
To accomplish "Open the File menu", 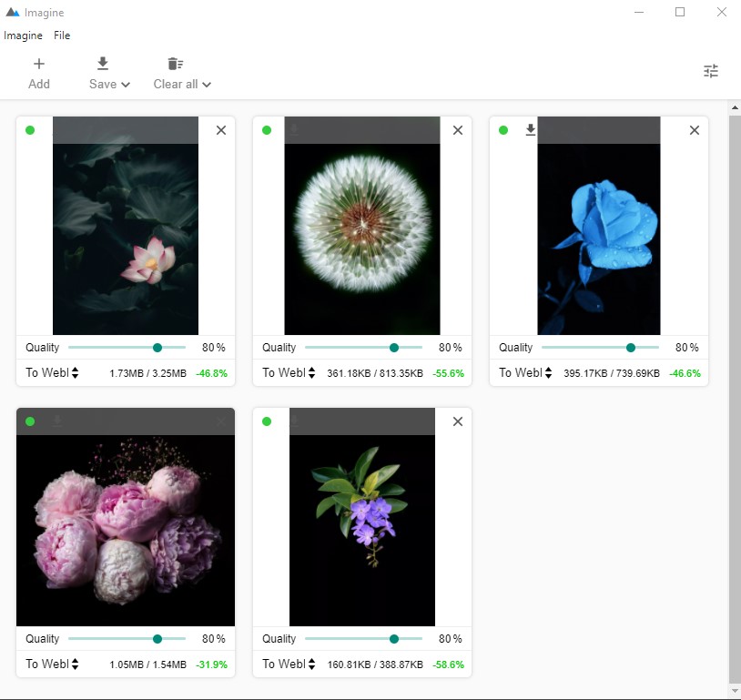I will pos(62,36).
